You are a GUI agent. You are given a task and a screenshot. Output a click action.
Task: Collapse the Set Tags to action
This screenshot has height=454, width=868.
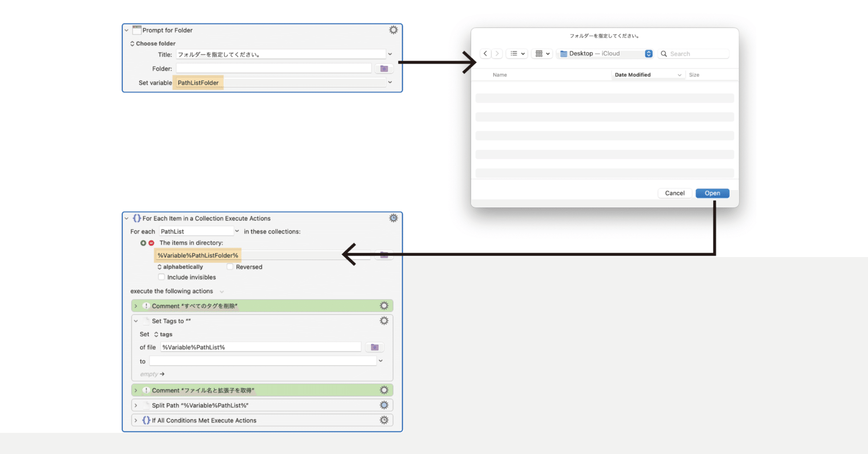[x=136, y=321]
